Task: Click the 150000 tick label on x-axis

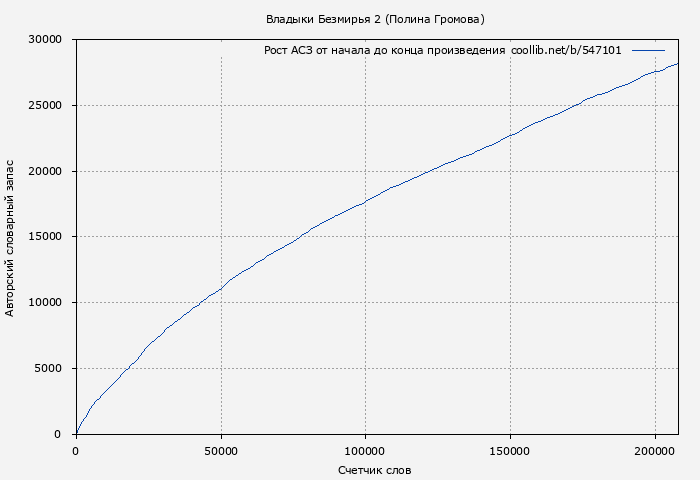Action: click(511, 452)
